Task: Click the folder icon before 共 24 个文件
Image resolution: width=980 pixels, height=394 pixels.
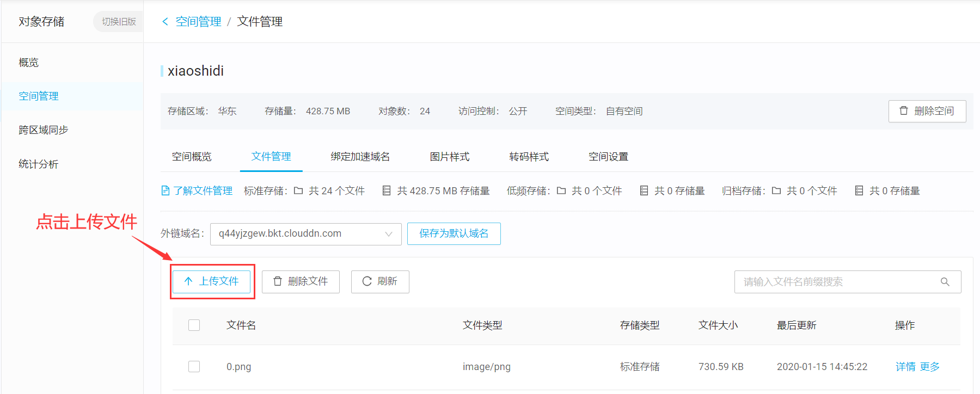Action: point(298,190)
